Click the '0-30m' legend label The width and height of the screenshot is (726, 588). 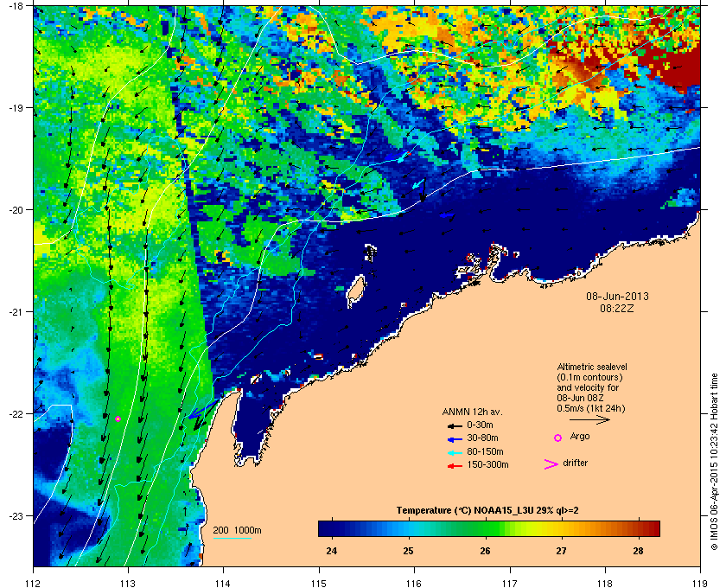(x=480, y=425)
